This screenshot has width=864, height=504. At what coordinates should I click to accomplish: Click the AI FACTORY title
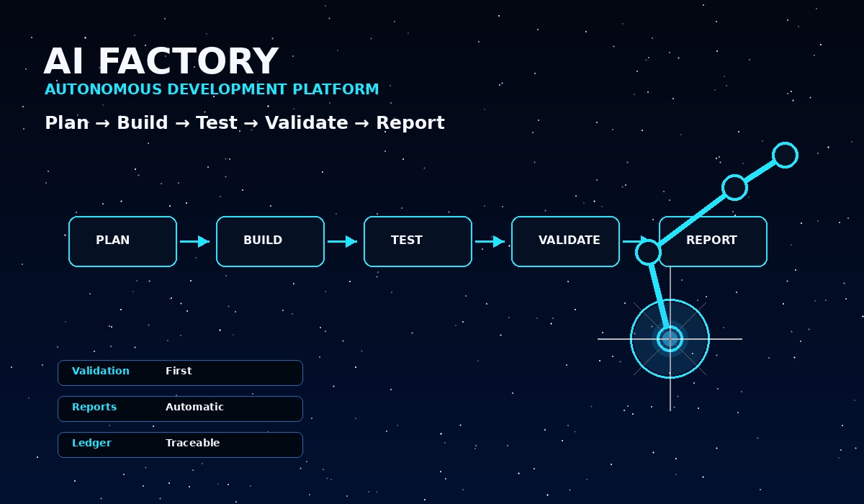[x=161, y=62]
